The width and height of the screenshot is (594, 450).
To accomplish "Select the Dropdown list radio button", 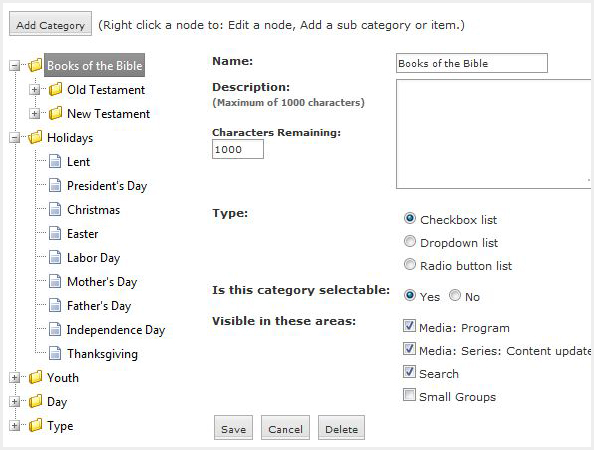I will [410, 241].
